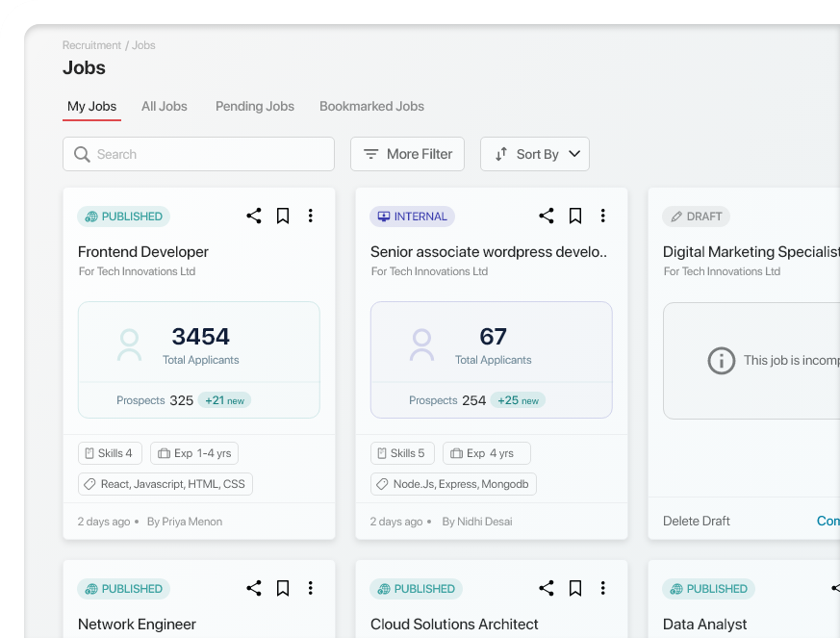
Task: Go to Recruitment in the breadcrumb
Action: (91, 45)
